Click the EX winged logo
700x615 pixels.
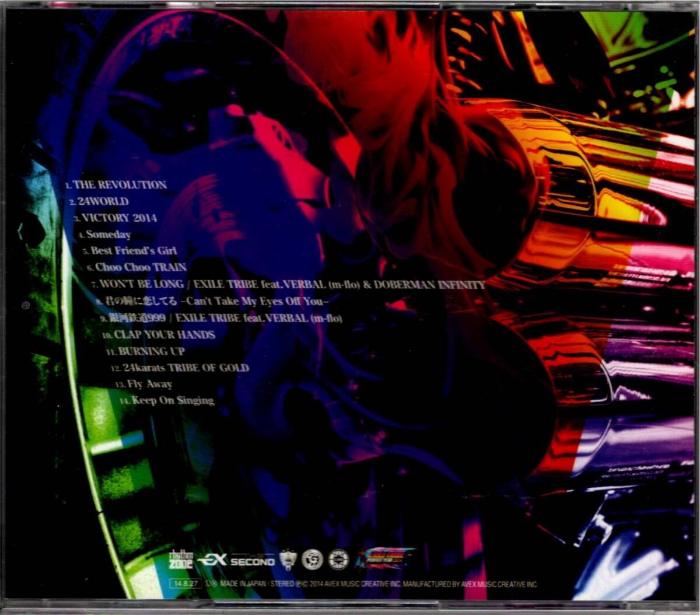pyautogui.click(x=212, y=561)
